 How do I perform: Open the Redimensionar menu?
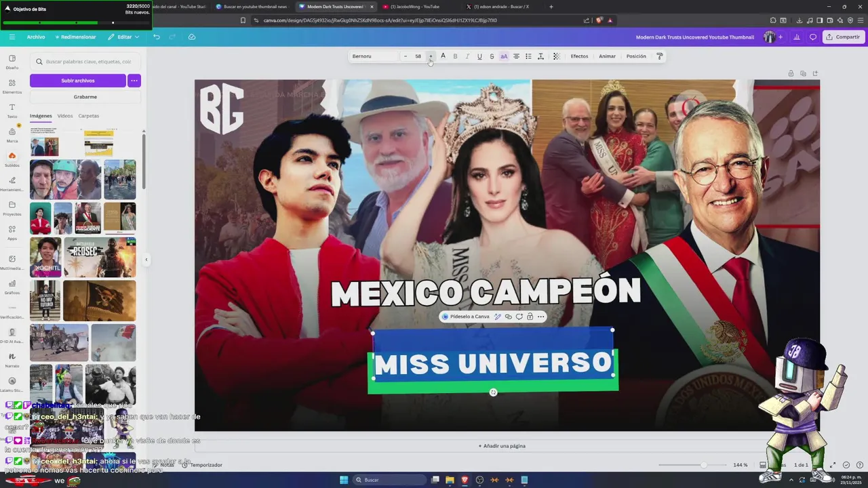pyautogui.click(x=75, y=37)
